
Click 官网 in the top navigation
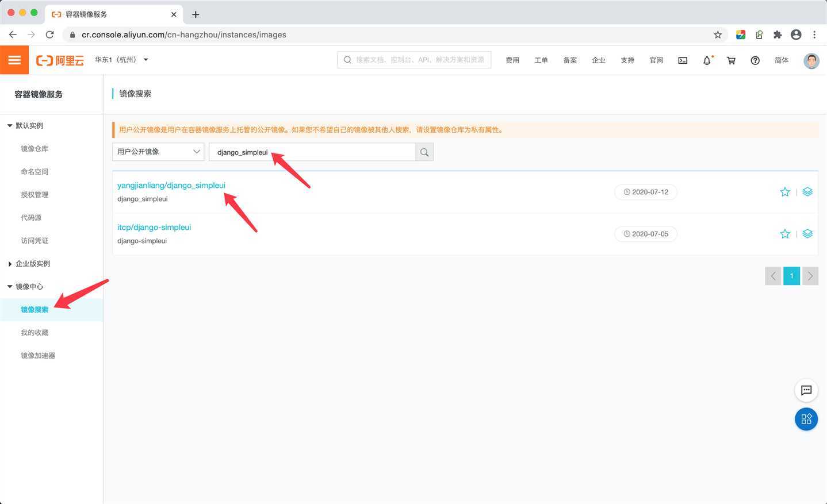pos(656,60)
